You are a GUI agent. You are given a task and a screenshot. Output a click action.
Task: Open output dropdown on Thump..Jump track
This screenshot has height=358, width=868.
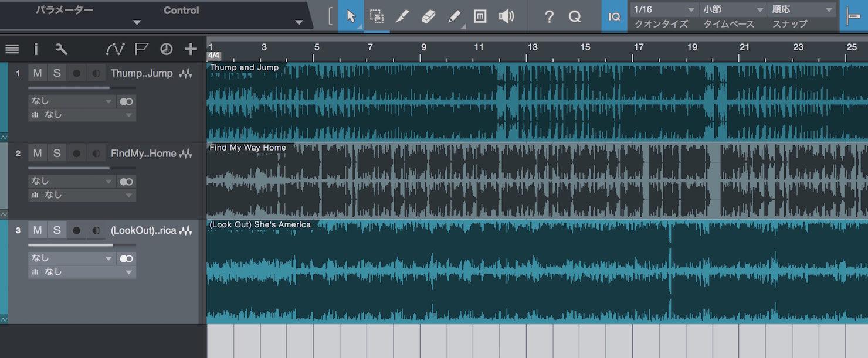pos(82,115)
